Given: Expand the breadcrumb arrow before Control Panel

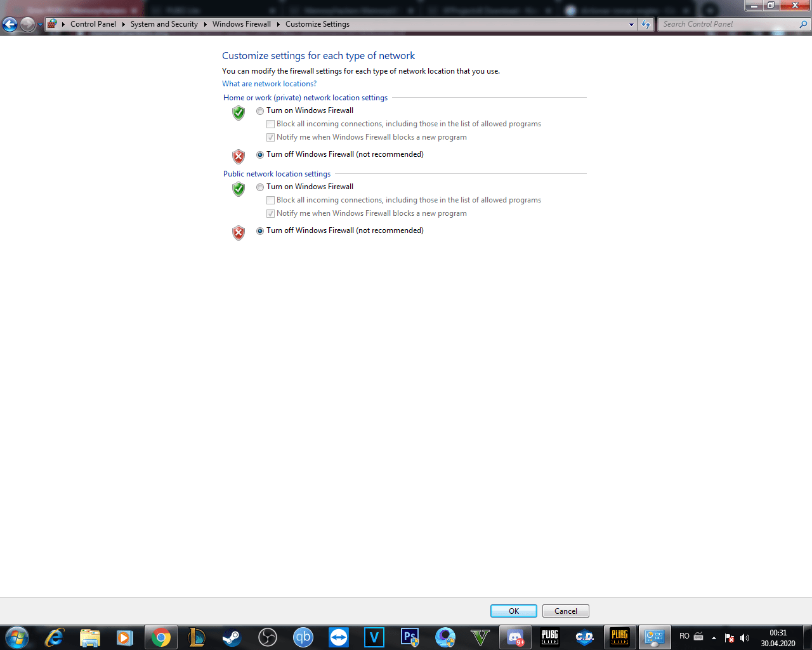Looking at the screenshot, I should (63, 24).
